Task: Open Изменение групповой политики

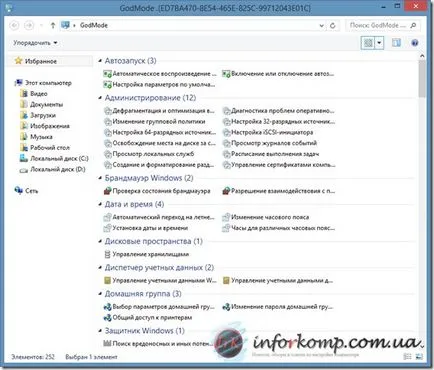Action: tap(155, 121)
